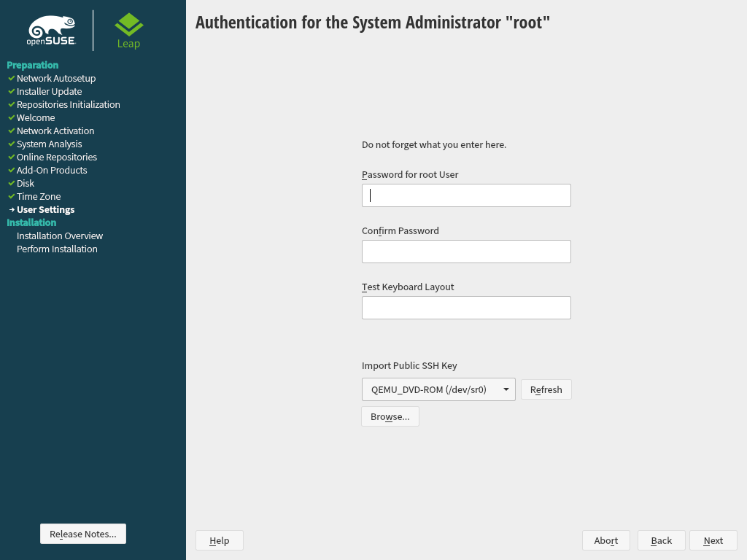Click the checkmark beside Time Zone
This screenshot has width=747, height=560.
(12, 196)
